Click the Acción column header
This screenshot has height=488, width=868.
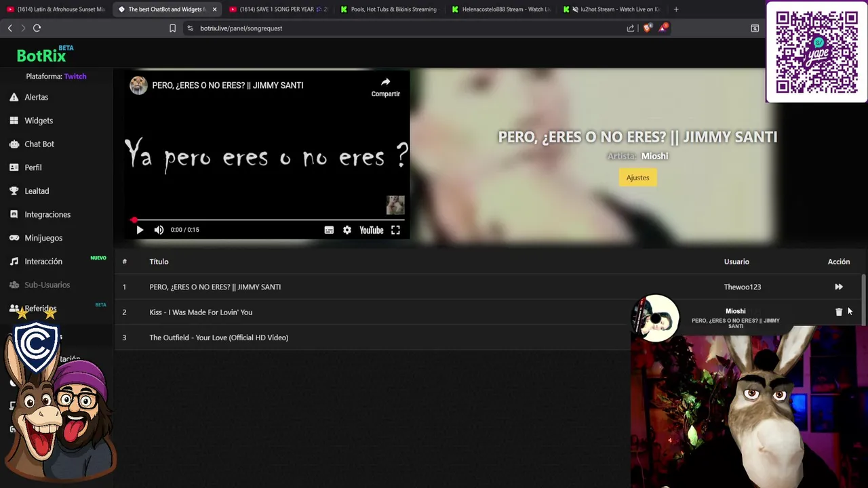point(839,262)
